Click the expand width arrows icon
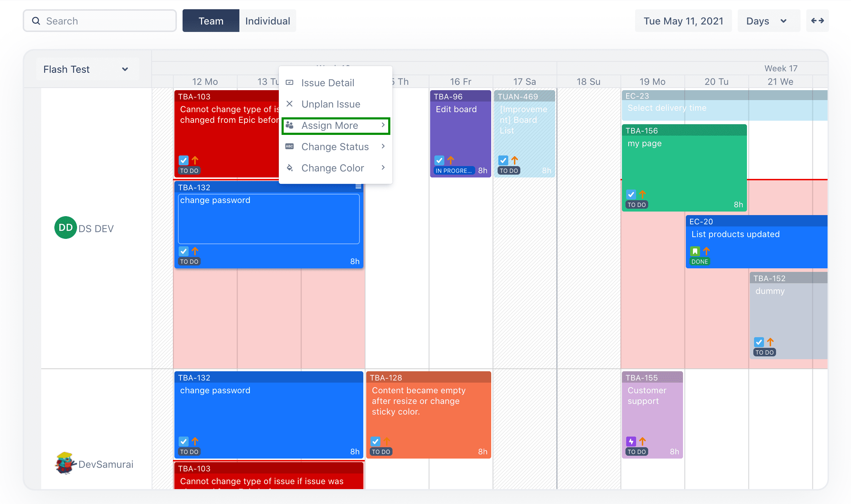Image resolution: width=851 pixels, height=504 pixels. coord(817,21)
